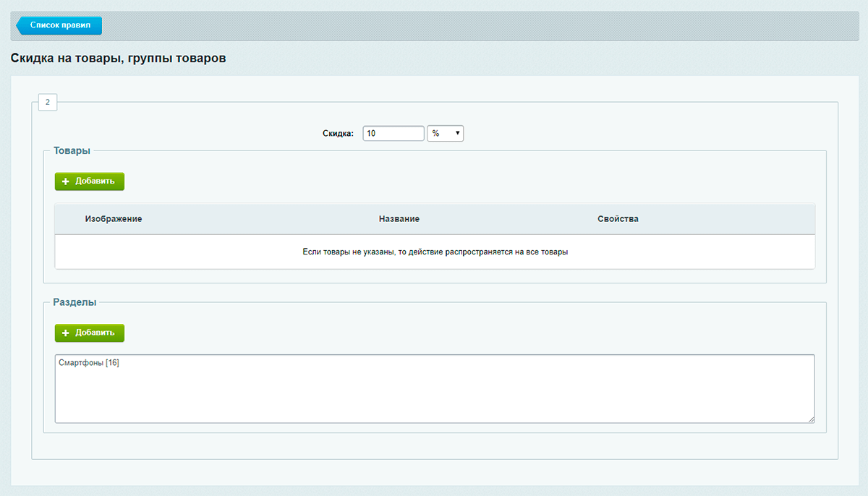Open the discount unit % dropdown
Viewport: 868px width, 496px height.
445,134
